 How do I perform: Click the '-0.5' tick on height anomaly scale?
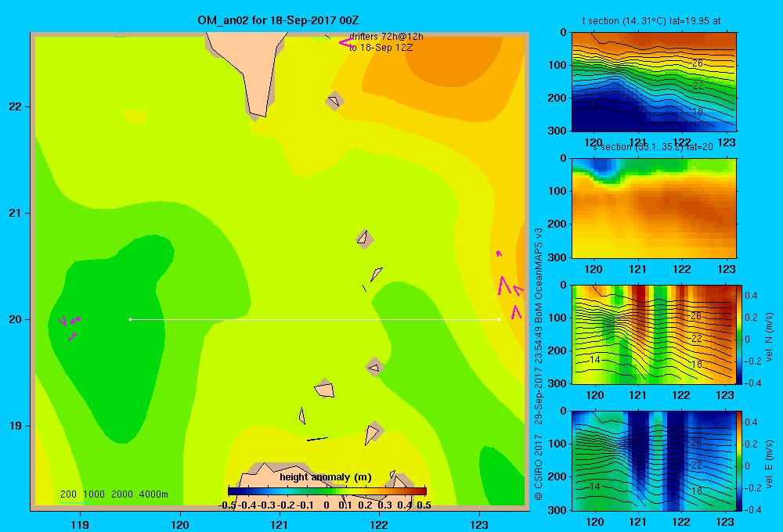pos(227,505)
